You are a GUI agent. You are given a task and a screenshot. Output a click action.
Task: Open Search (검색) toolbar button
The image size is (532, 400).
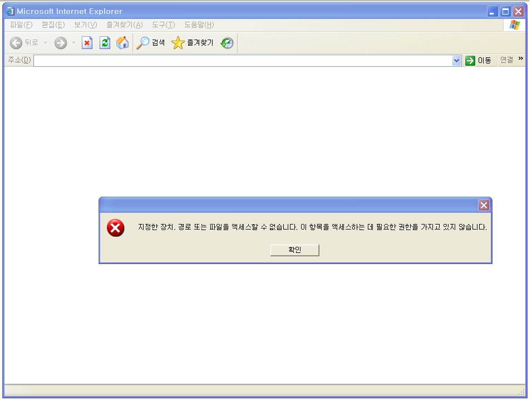(151, 43)
